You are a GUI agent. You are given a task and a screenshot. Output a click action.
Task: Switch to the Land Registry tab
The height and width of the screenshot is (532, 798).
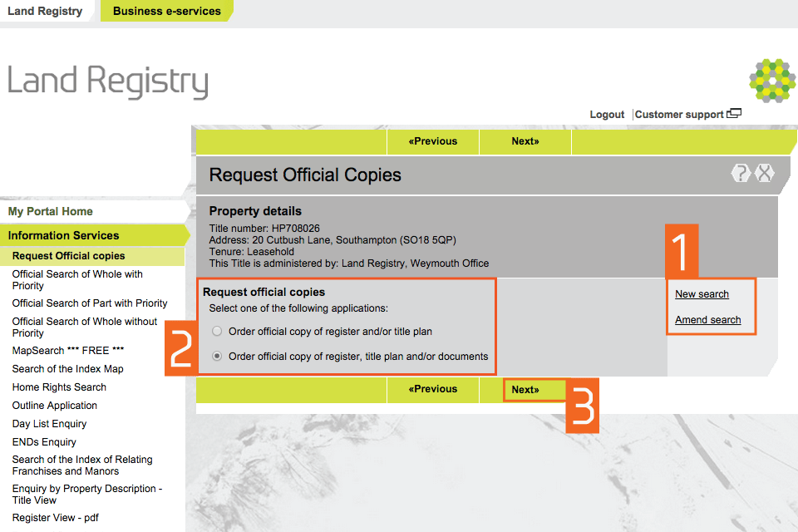pyautogui.click(x=45, y=11)
